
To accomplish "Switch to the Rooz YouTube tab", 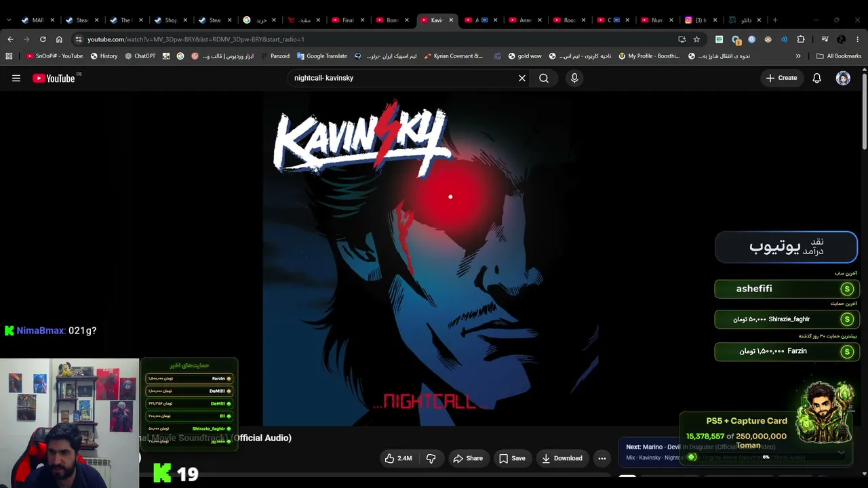I will tap(568, 20).
